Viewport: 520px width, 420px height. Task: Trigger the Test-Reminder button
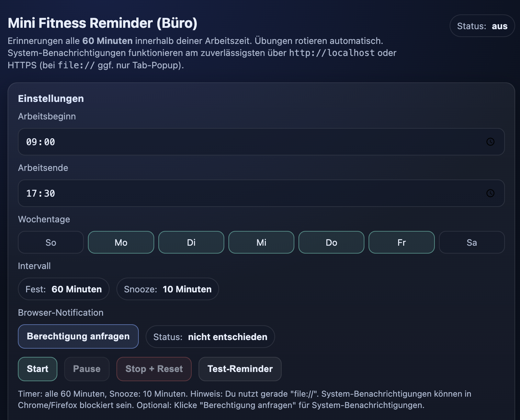click(x=240, y=369)
